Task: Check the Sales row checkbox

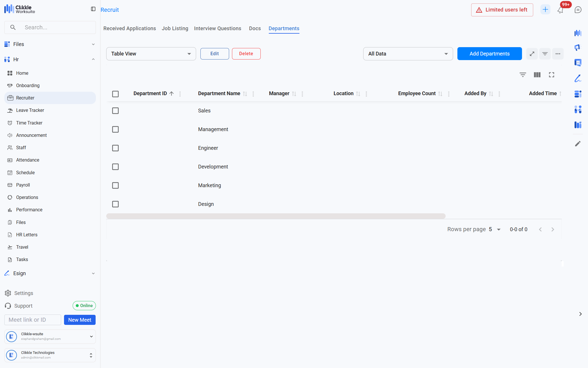Action: 115,111
